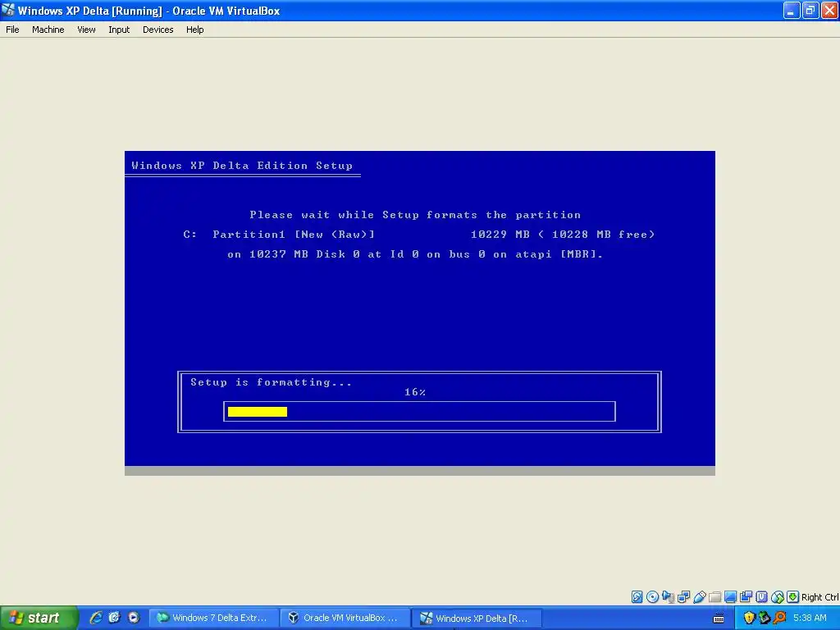Click the display status icon
Viewport: 840px width, 630px height.
click(x=730, y=597)
